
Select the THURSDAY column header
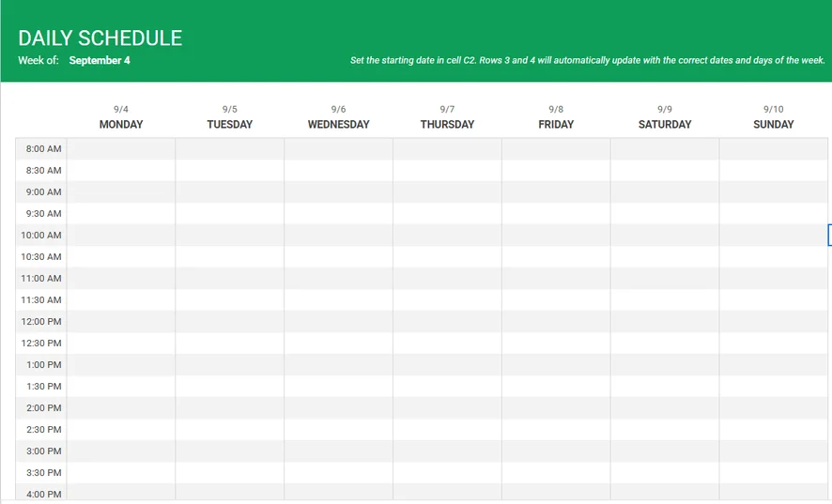click(447, 124)
